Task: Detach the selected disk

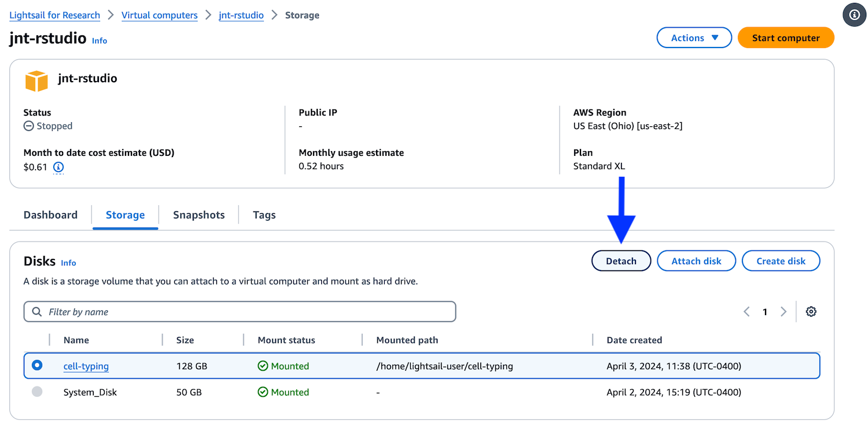Action: [x=621, y=261]
